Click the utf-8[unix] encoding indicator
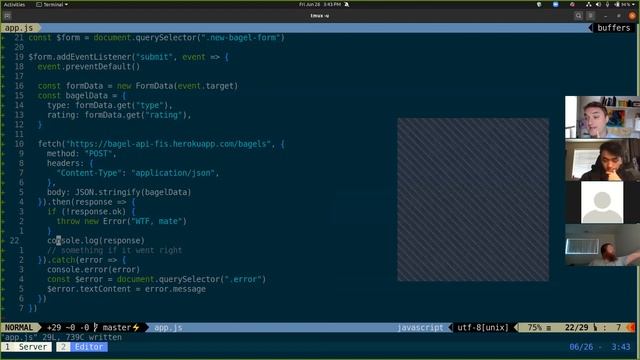The image size is (640, 360). 483,327
